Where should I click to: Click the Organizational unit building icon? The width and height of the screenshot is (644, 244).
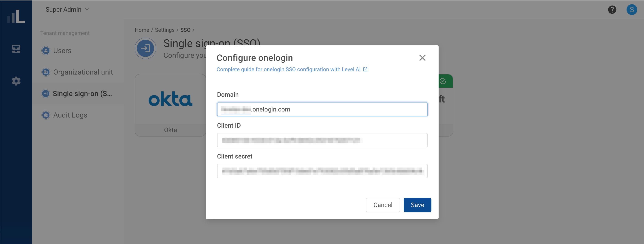pos(46,72)
